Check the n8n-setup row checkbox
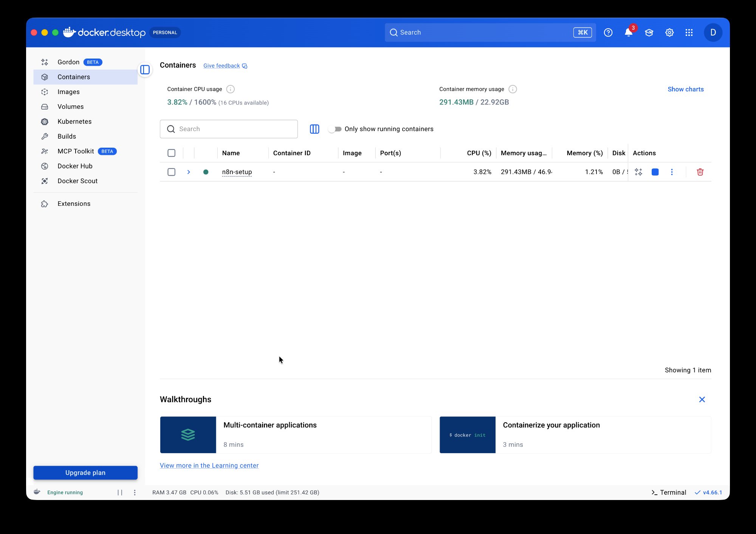This screenshot has width=756, height=534. 171,172
